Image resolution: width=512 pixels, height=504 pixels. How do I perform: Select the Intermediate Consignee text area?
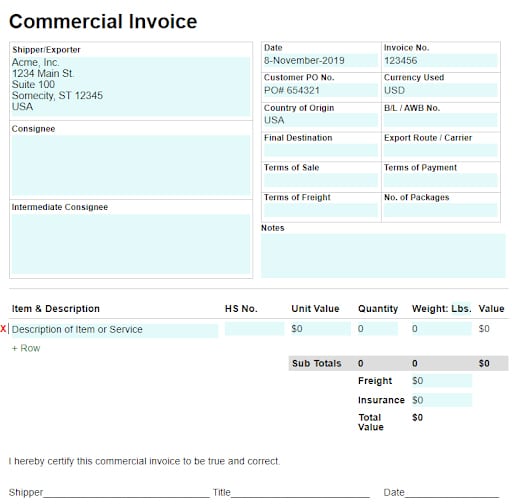point(131,244)
